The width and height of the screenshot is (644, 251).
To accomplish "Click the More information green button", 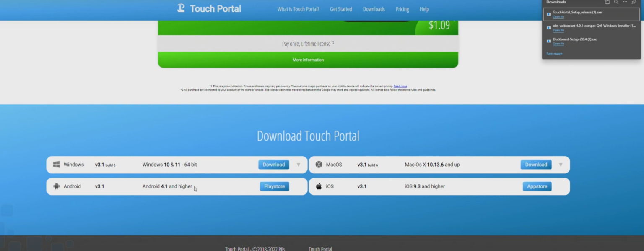I will 308,60.
